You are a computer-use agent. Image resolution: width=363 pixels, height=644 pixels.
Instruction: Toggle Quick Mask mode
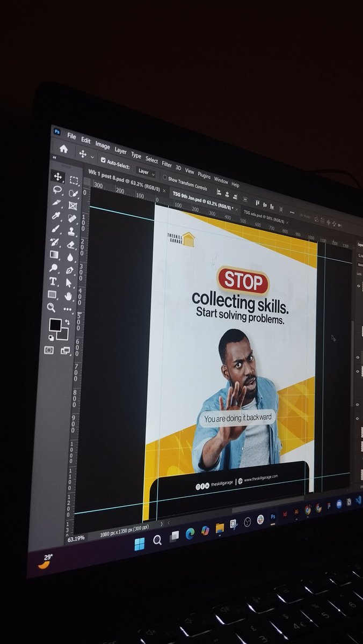coord(49,350)
